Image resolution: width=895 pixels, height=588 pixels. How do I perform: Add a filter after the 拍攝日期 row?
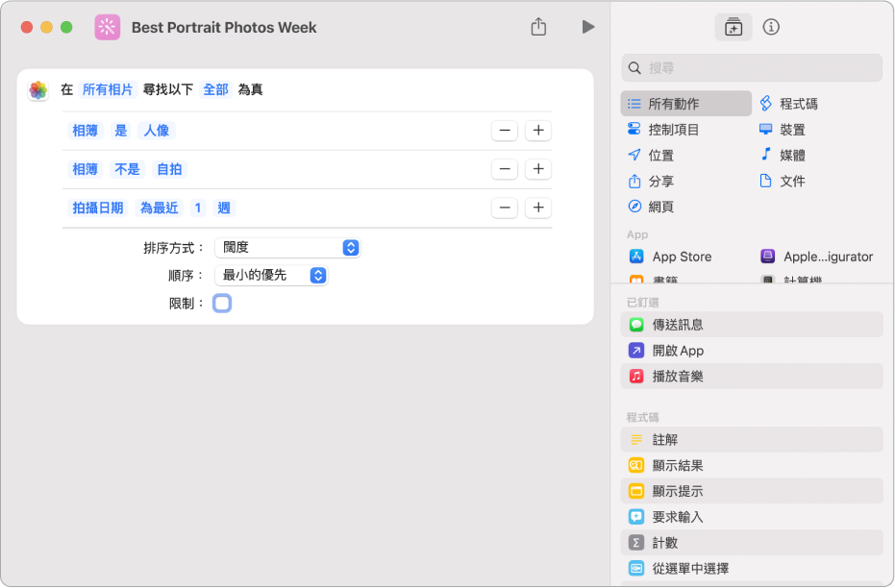point(538,208)
